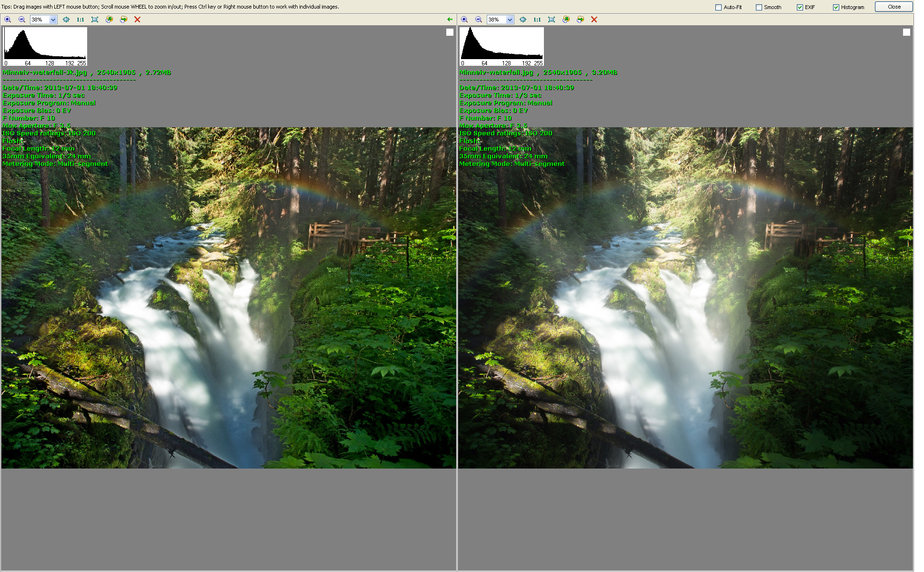This screenshot has width=924, height=572.
Task: Fit right image to panel
Action: coord(552,20)
